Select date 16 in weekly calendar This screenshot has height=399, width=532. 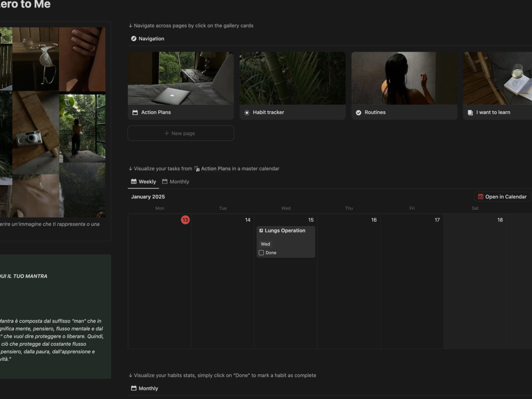(x=374, y=220)
